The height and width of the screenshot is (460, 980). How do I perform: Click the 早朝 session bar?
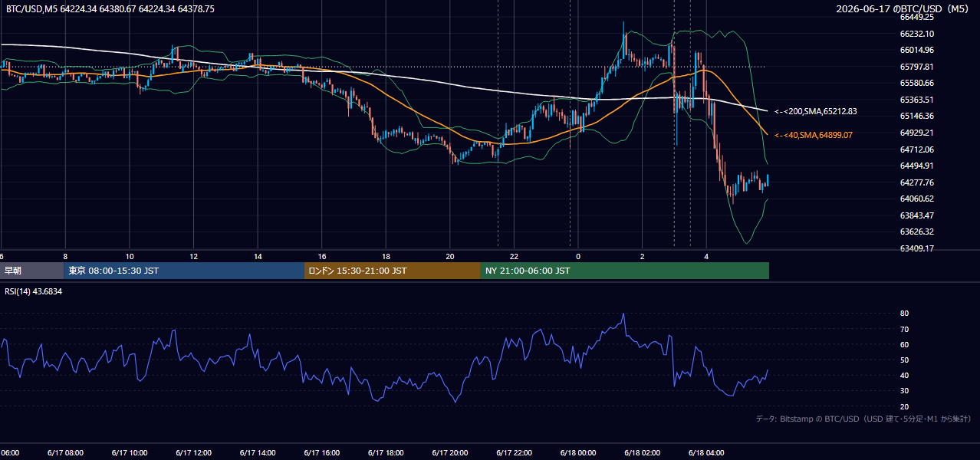coord(32,271)
